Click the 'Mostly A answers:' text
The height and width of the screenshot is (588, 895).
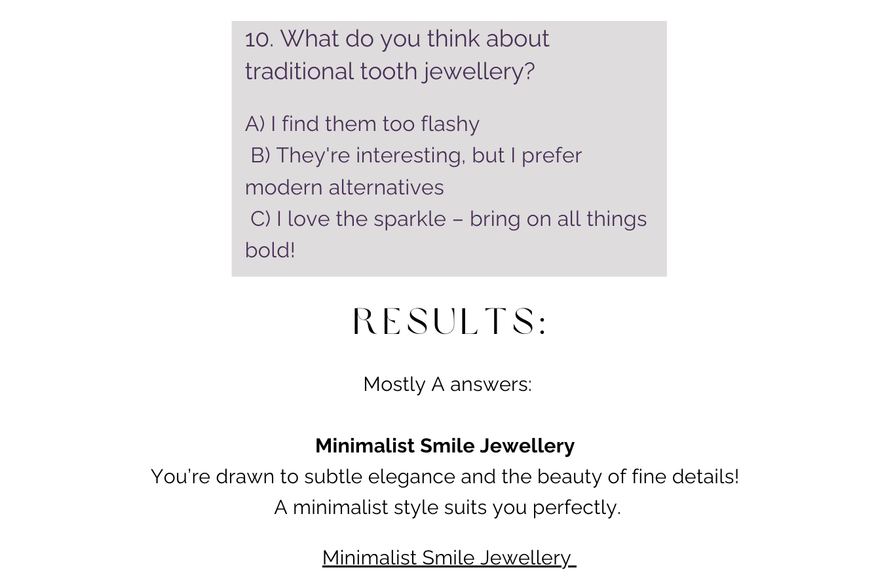point(447,384)
